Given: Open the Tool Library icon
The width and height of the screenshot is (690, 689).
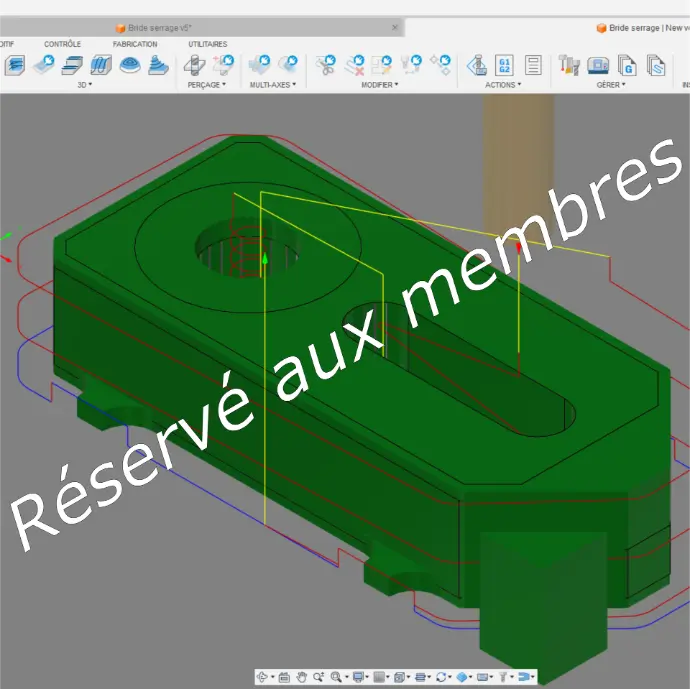Looking at the screenshot, I should tap(570, 66).
